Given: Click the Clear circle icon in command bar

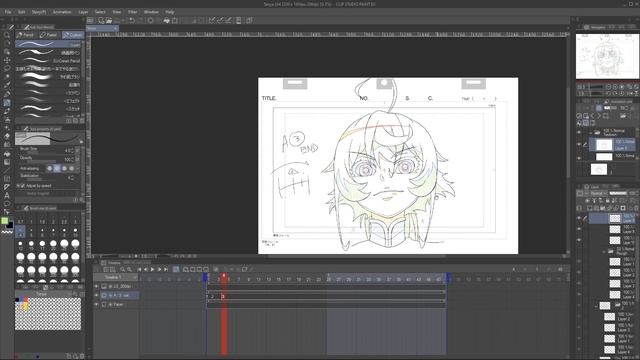Looking at the screenshot, I should click(x=151, y=20).
